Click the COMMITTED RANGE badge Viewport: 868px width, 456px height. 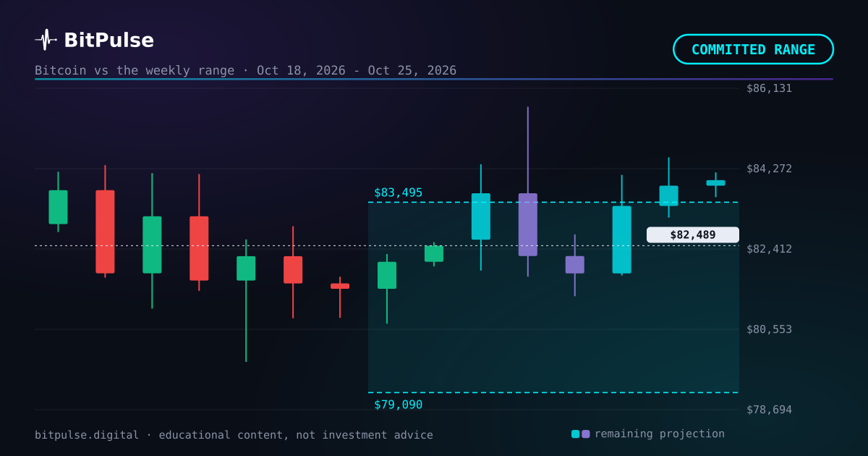pos(753,49)
